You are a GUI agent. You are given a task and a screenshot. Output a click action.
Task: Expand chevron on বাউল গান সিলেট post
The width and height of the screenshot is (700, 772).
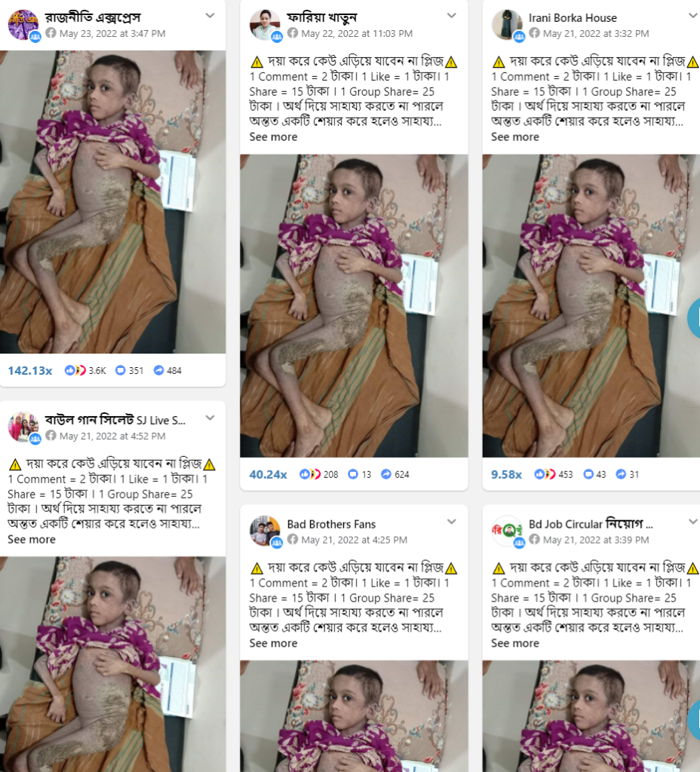click(x=210, y=418)
